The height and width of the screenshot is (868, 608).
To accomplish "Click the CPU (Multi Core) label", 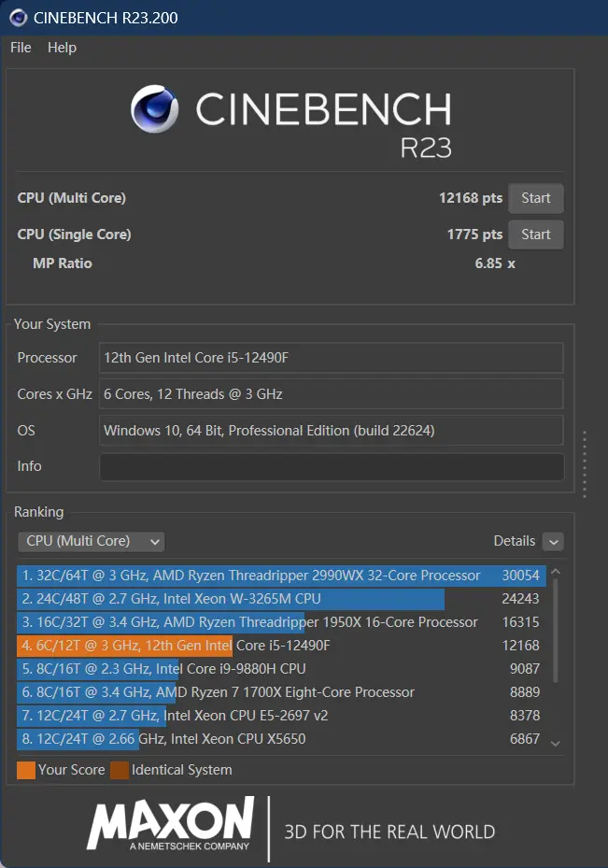I will (x=71, y=198).
